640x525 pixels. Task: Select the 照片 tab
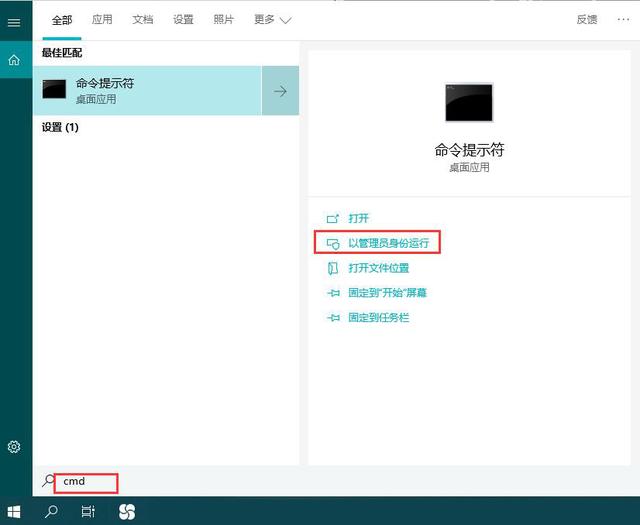(x=224, y=20)
